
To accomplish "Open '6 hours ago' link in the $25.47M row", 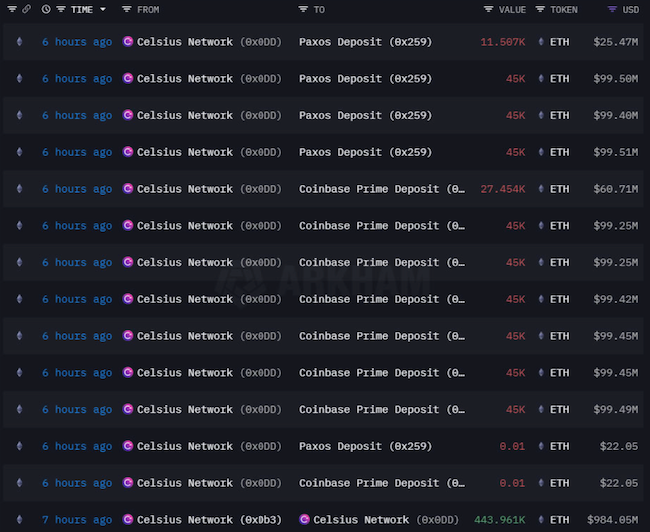I will coord(77,42).
